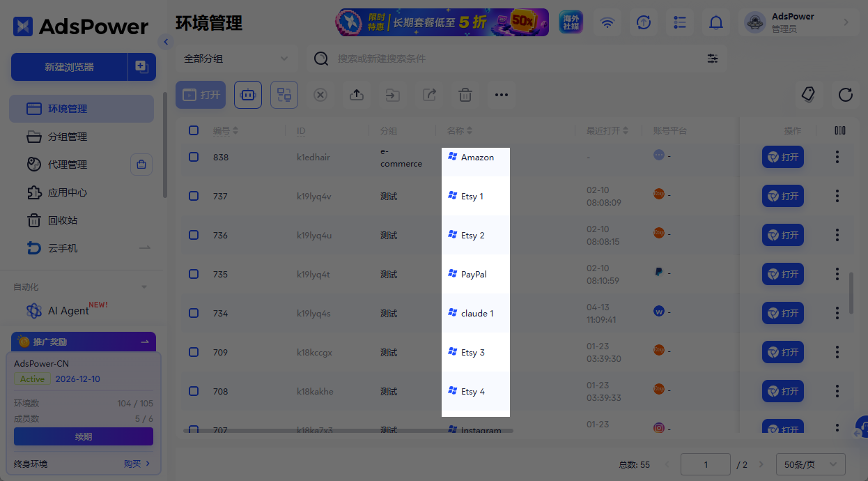The height and width of the screenshot is (481, 868).
Task: Open the AI Agent sidebar item
Action: coord(82,310)
